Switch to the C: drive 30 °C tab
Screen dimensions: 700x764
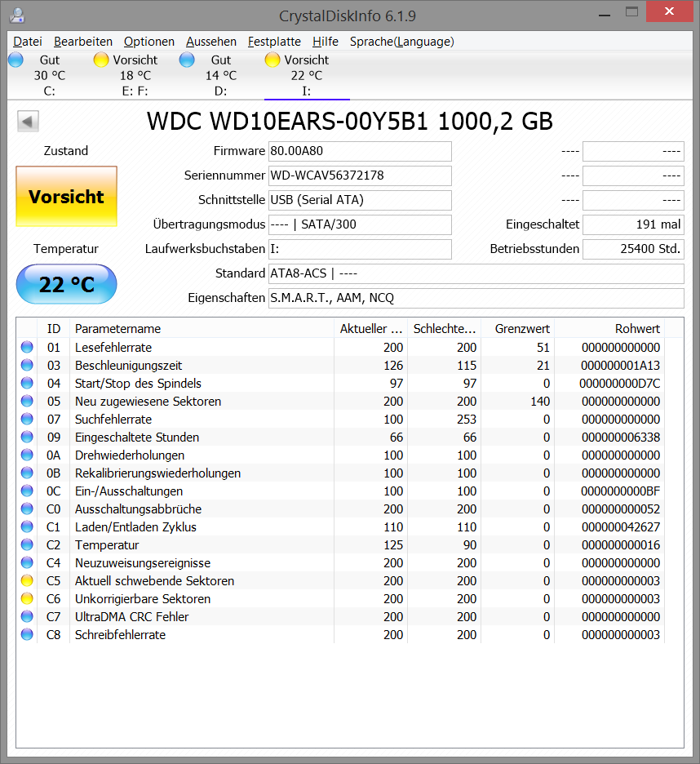(50, 76)
